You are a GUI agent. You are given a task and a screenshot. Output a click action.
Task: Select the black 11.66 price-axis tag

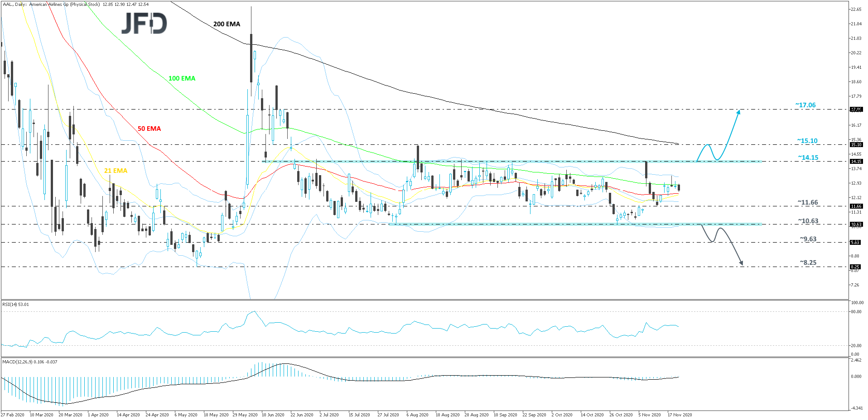[856, 206]
